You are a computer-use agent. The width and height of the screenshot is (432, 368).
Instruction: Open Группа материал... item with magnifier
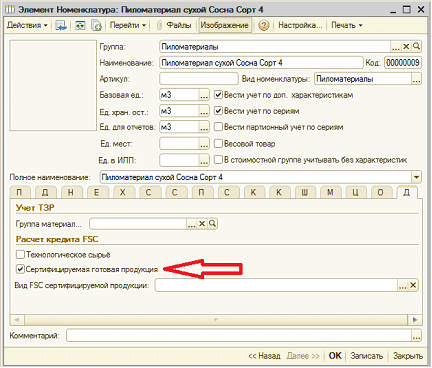pyautogui.click(x=212, y=224)
